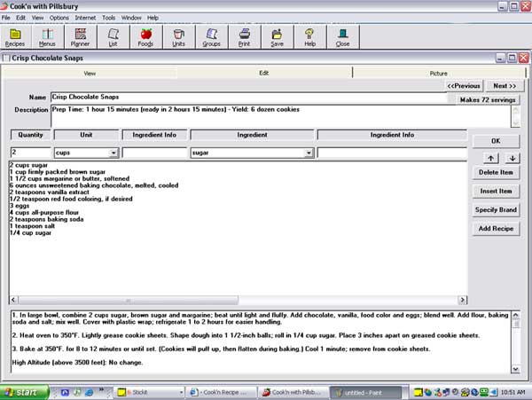Move ingredient down with down arrow
This screenshot has width=532, height=400.
[x=512, y=158]
